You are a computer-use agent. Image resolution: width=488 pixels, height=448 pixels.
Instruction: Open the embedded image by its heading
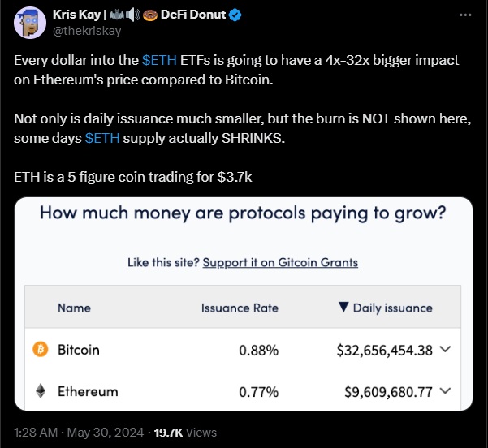click(x=243, y=214)
